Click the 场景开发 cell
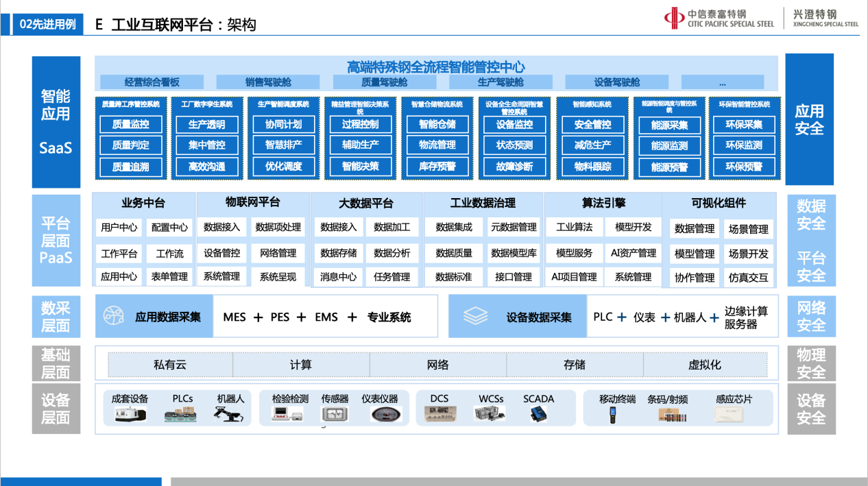This screenshot has height=486, width=868. click(749, 254)
